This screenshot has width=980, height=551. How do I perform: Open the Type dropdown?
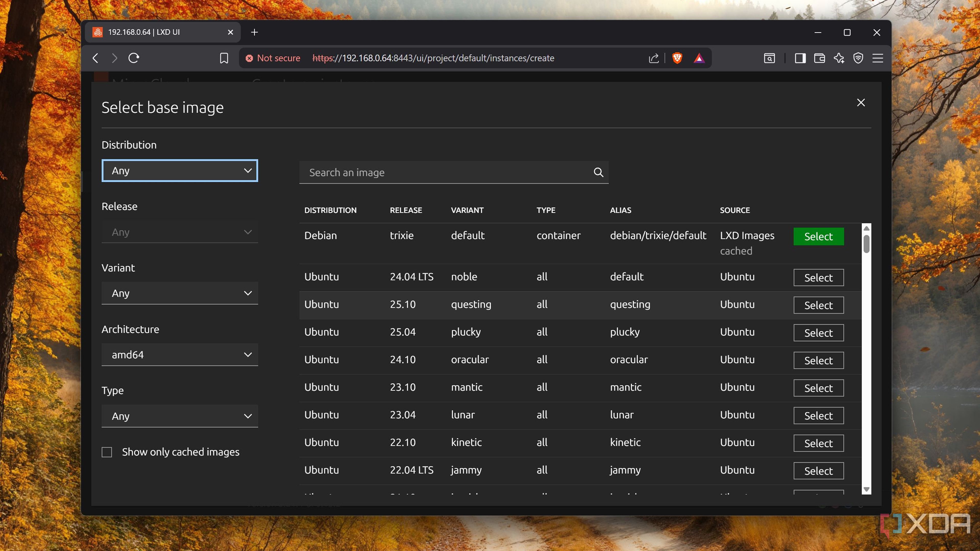click(180, 416)
